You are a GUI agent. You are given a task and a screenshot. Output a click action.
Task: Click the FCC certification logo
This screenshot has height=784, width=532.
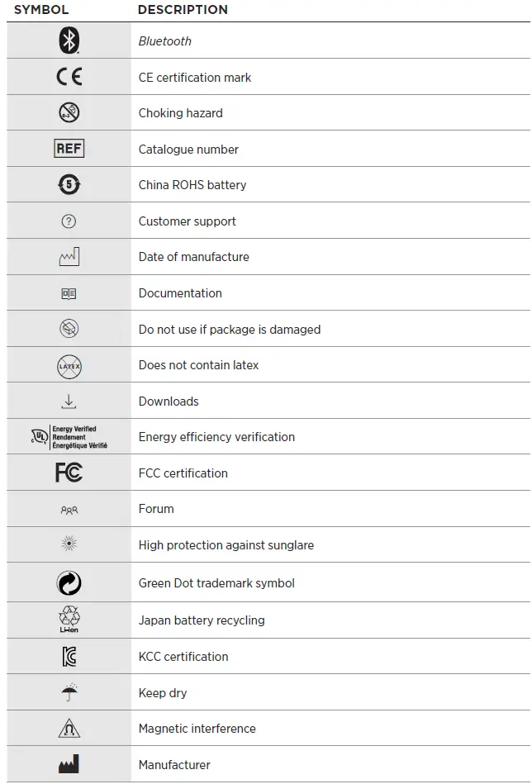69,473
